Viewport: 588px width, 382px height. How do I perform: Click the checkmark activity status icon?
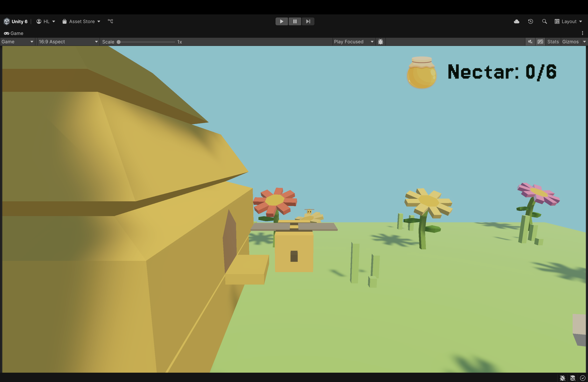tap(583, 378)
